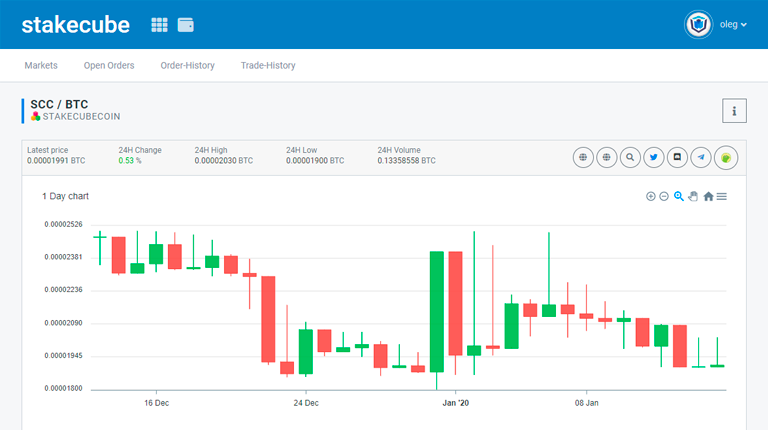
Task: Open the wallet icon in header
Action: [186, 25]
